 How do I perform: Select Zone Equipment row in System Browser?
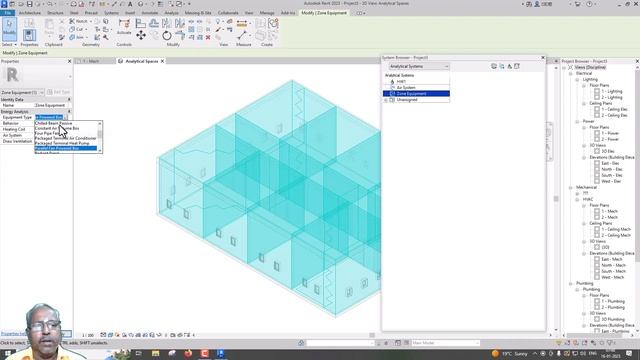pyautogui.click(x=416, y=94)
